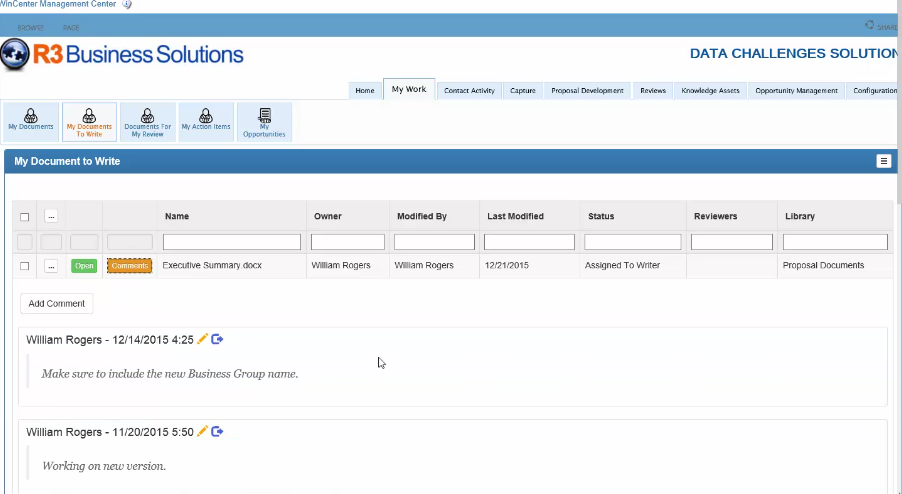Open Documents For My Review tile
The height and width of the screenshot is (494, 902).
pos(147,122)
